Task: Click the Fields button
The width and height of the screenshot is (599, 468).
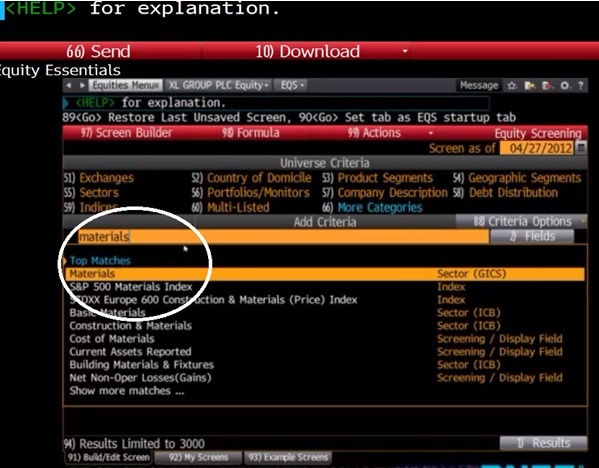Action: (532, 236)
